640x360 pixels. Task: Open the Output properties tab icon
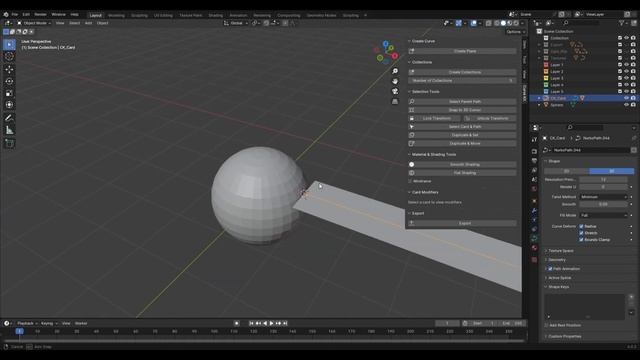tap(534, 160)
